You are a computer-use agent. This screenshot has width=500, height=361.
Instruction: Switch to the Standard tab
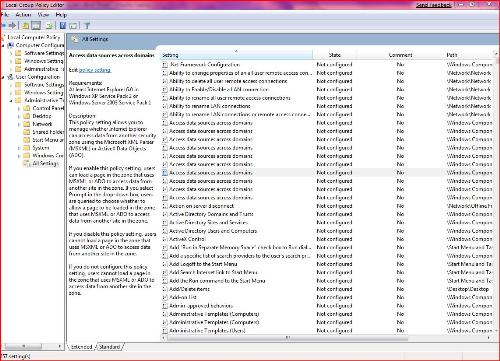click(x=110, y=347)
